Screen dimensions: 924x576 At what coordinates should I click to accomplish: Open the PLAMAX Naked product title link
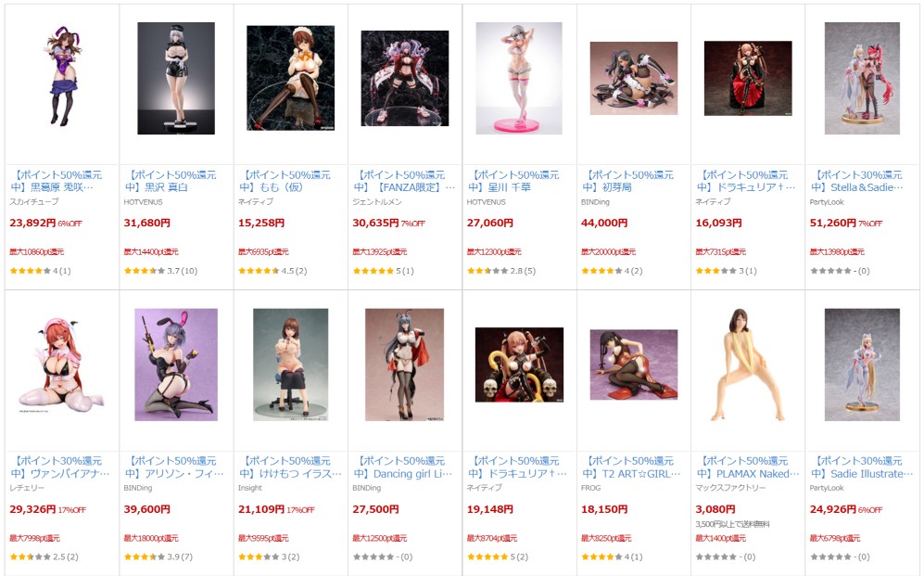[x=747, y=467]
